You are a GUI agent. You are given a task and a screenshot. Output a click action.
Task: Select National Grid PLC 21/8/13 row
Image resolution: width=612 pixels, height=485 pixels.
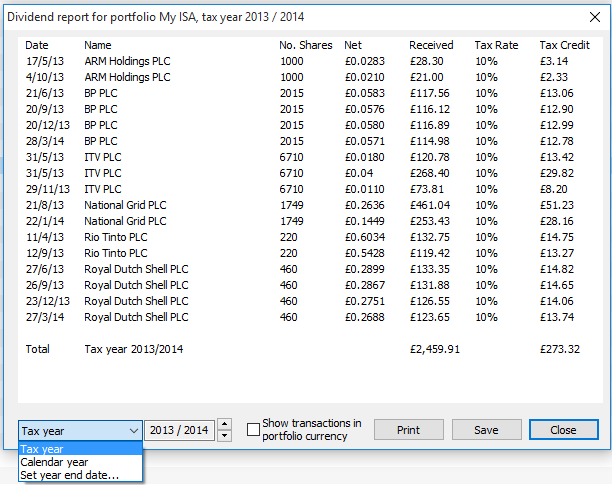[x=124, y=205]
